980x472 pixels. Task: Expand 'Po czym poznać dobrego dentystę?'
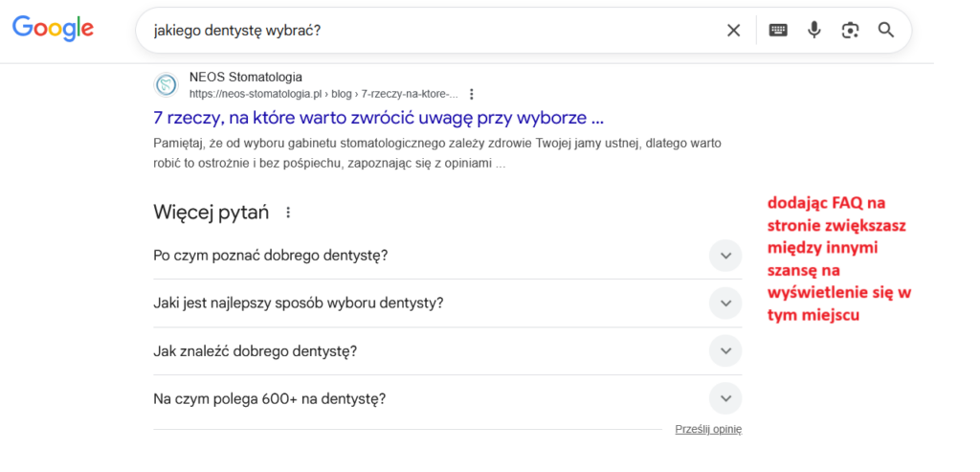(x=725, y=256)
